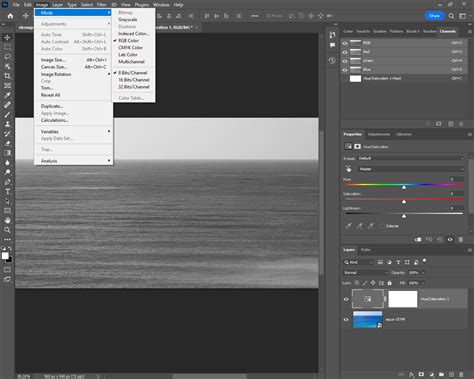Screen dimensions: 474x379
Task: Open the layer blend mode Normal dropdown
Action: (366, 273)
